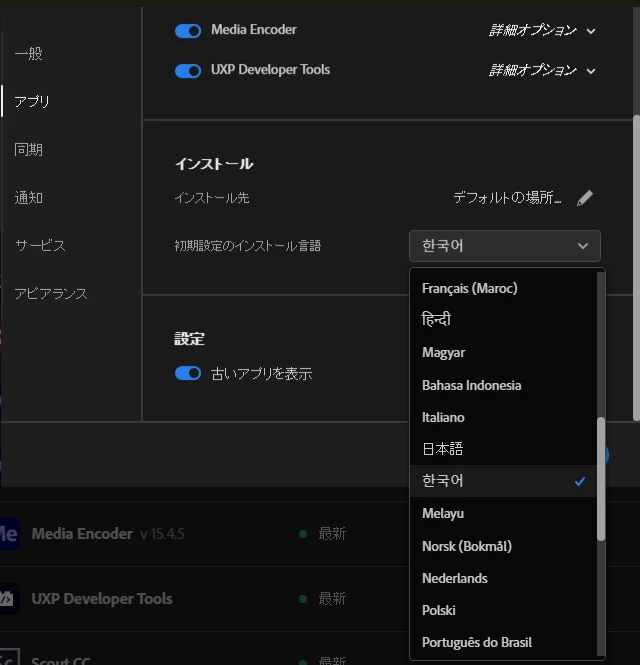Screen dimensions: 640x665
Task: Disable the 古いアプリを表示 toggle
Action: (x=188, y=373)
